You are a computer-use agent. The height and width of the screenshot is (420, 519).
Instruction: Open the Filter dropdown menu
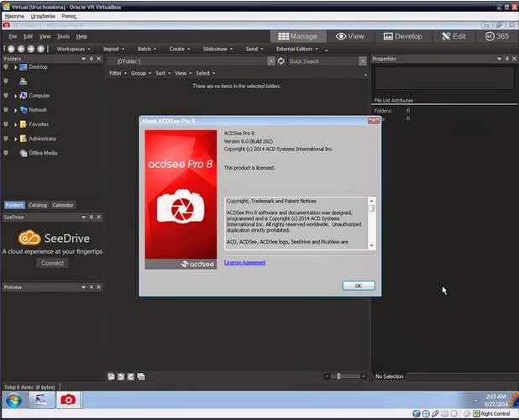pos(118,73)
